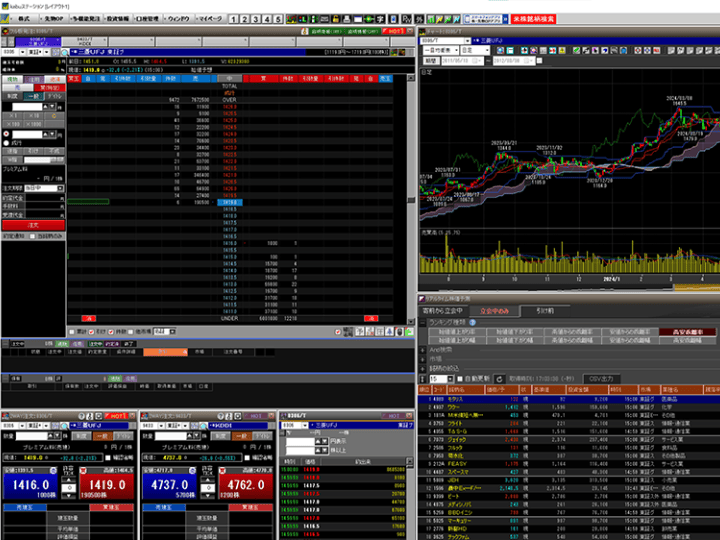This screenshot has height=540, width=720.
Task: Switch to layout number 3
Action: (256, 19)
